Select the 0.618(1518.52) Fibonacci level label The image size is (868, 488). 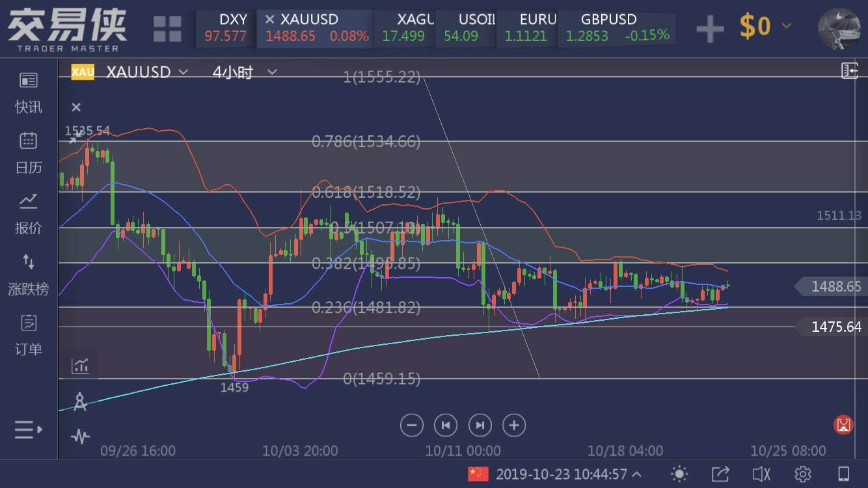point(366,192)
